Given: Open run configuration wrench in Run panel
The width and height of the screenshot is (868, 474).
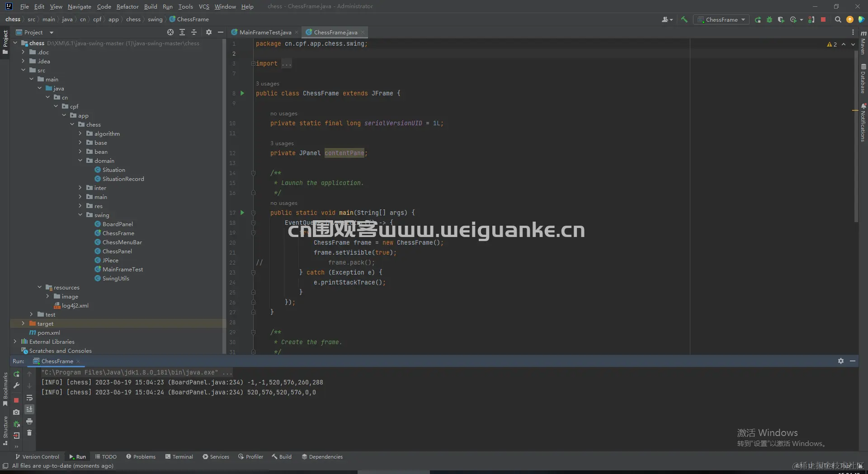Looking at the screenshot, I should coord(17,385).
